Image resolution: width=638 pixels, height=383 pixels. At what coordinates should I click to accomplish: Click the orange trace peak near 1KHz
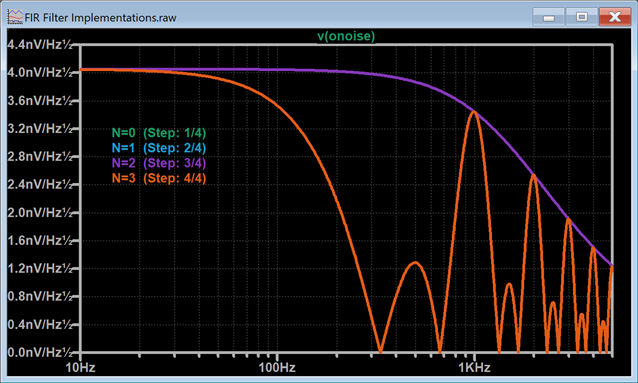473,112
